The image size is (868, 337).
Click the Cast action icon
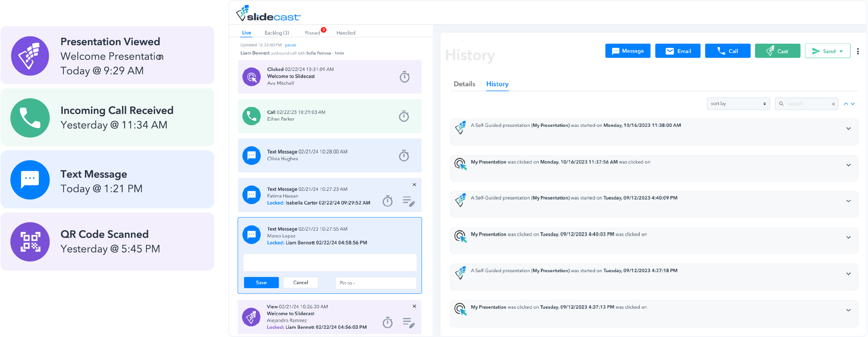[770, 51]
